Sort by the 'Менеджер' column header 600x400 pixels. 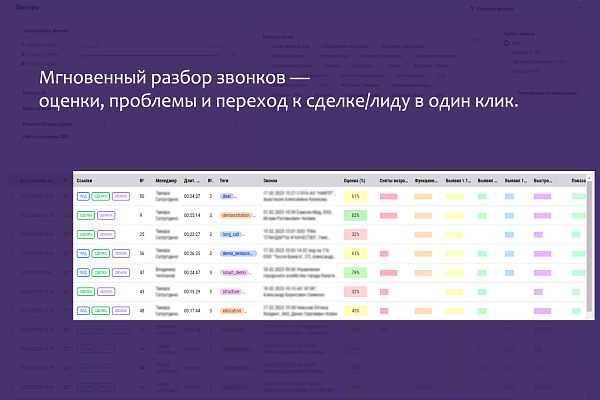click(166, 181)
